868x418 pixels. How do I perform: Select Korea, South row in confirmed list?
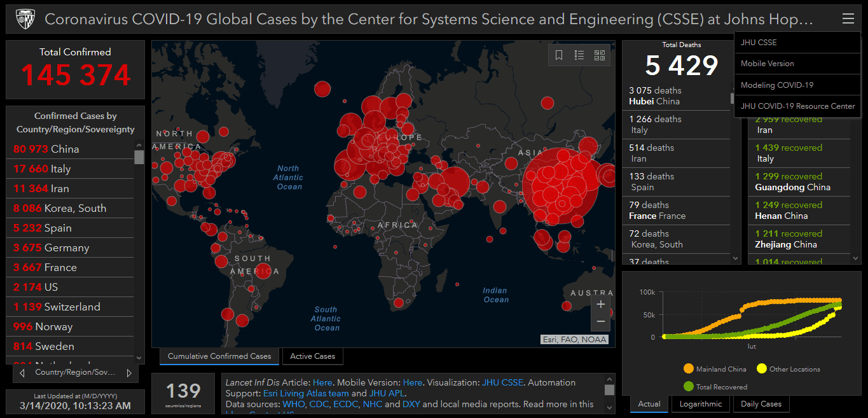71,208
